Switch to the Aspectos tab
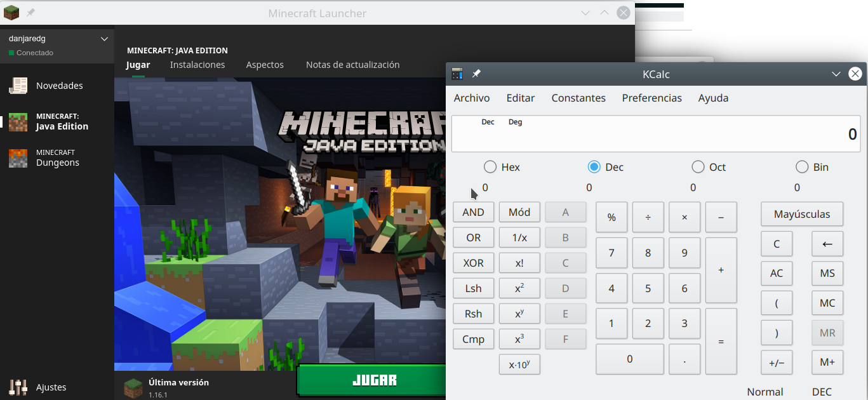This screenshot has width=868, height=400. [265, 65]
